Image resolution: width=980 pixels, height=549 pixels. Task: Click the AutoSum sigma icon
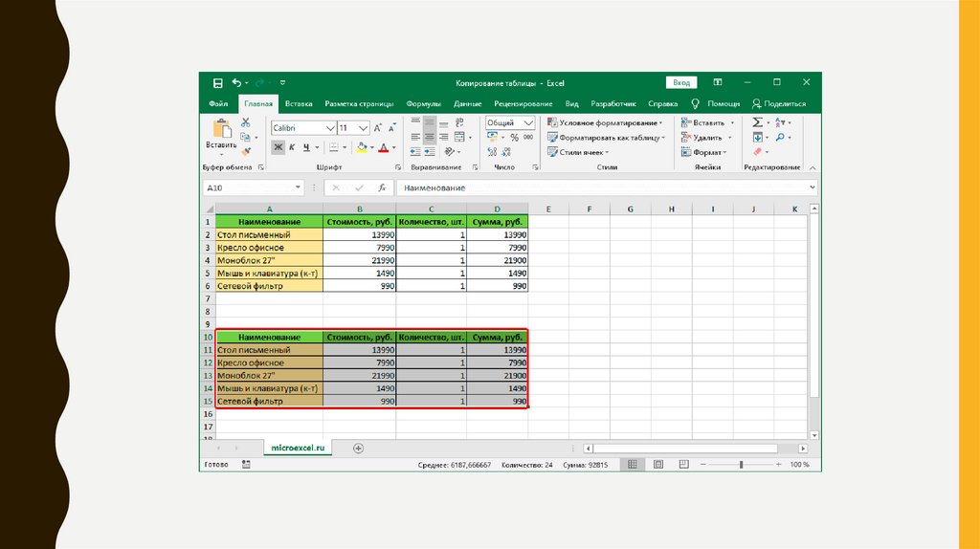[758, 122]
